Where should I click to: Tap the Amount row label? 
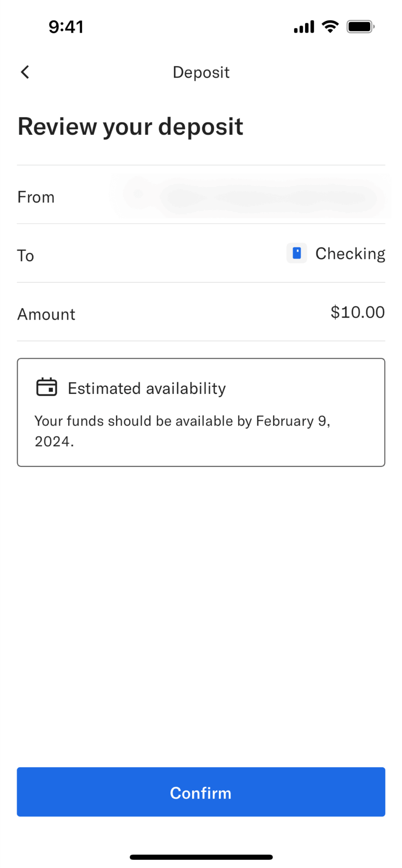tap(46, 314)
